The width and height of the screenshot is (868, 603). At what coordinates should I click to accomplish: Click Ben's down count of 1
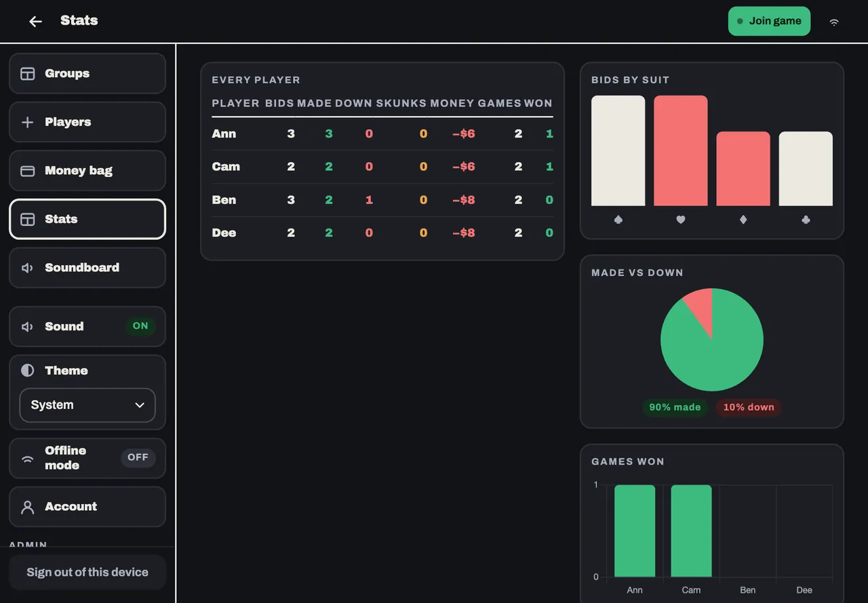(x=369, y=200)
